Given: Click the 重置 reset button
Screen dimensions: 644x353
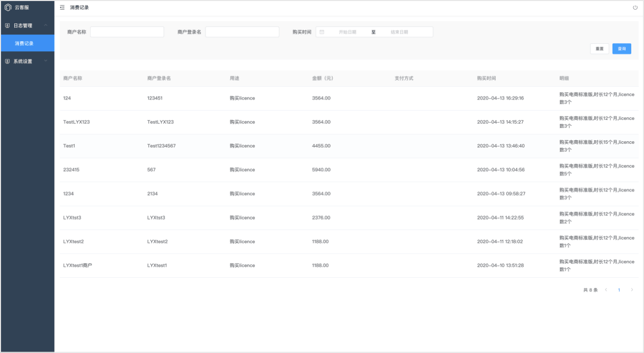Looking at the screenshot, I should [599, 49].
